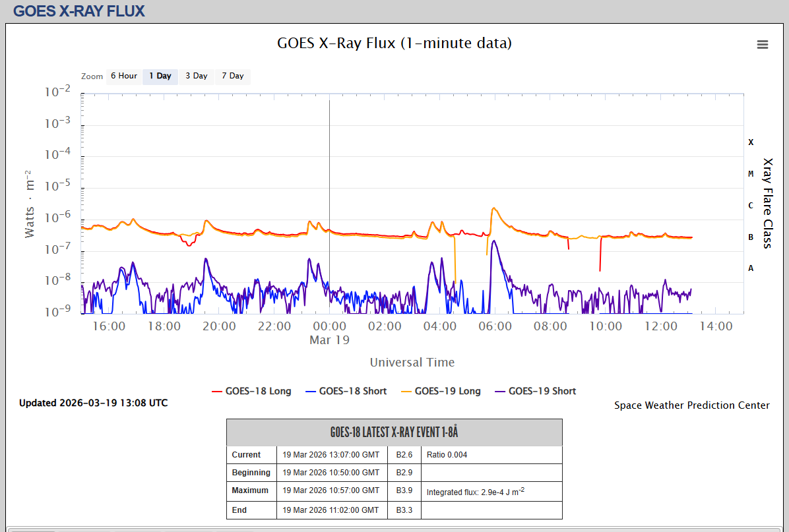This screenshot has width=789, height=532.
Task: Click the Space Weather Prediction Center credit
Action: tap(691, 405)
